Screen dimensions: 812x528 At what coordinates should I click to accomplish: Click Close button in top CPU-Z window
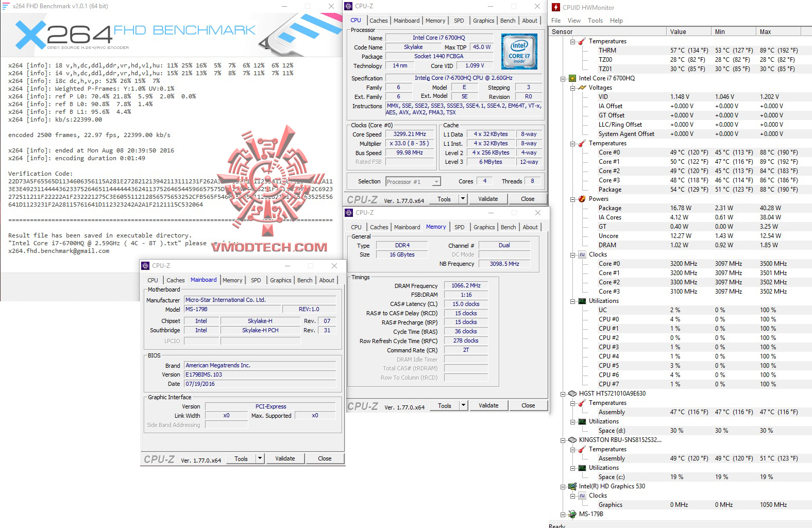[x=528, y=199]
